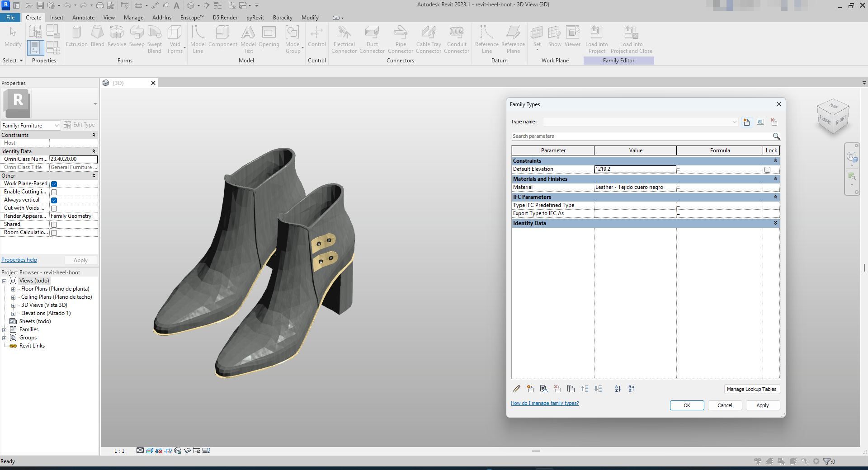Screen dimensions: 868x470
Task: Click Manage Lookup Tables button
Action: [751, 389]
